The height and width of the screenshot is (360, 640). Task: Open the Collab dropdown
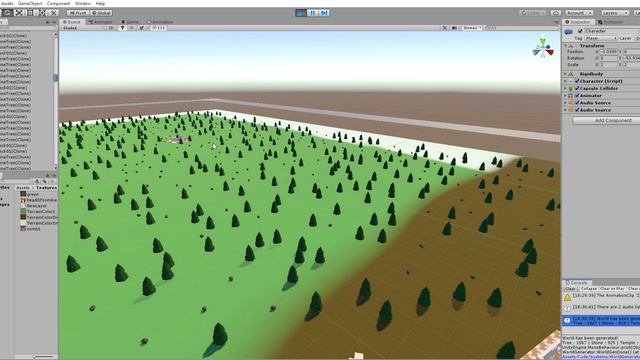(x=533, y=13)
